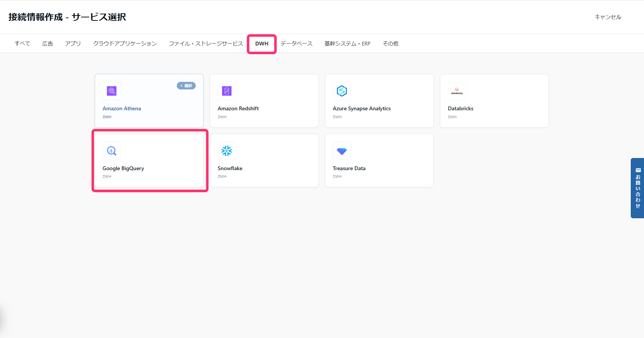This screenshot has height=338, width=644.
Task: Switch to the すべて tab
Action: click(x=22, y=44)
